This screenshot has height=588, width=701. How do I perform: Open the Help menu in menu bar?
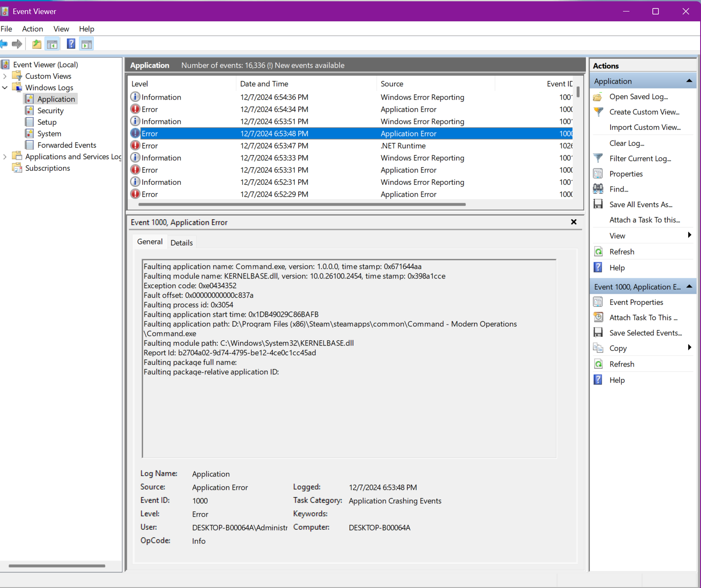point(87,29)
